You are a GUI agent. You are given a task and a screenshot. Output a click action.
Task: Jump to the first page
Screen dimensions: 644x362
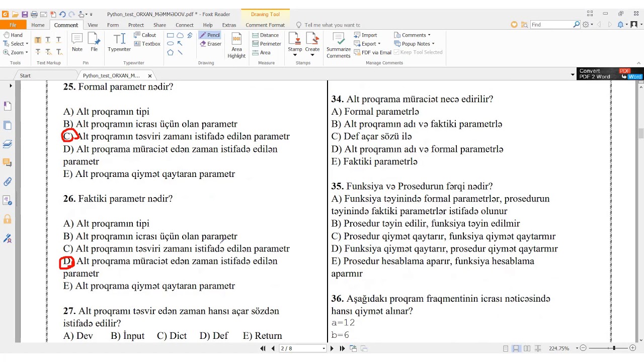(263, 348)
